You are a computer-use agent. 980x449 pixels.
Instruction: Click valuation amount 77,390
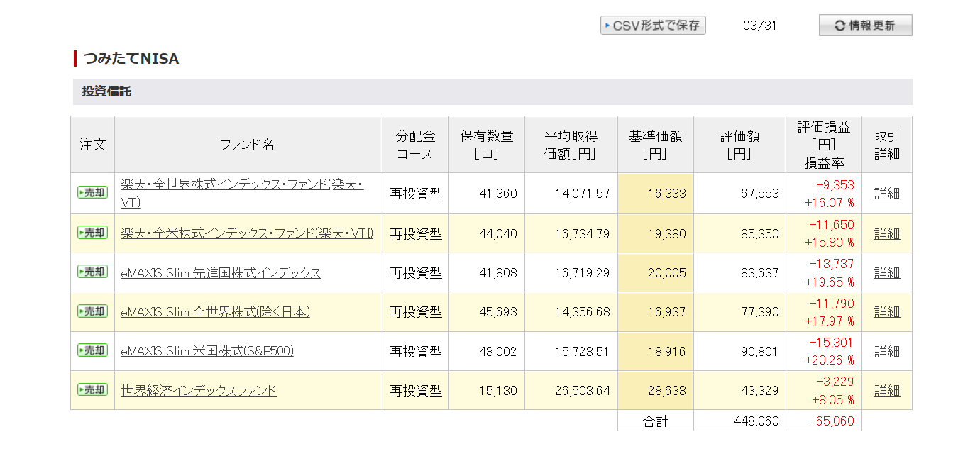(x=759, y=312)
